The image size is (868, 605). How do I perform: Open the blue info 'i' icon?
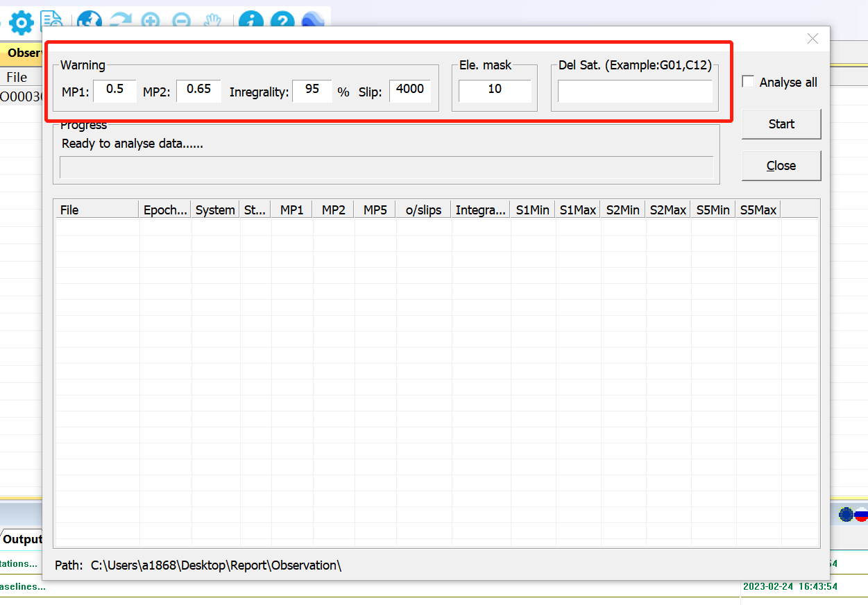coord(250,22)
